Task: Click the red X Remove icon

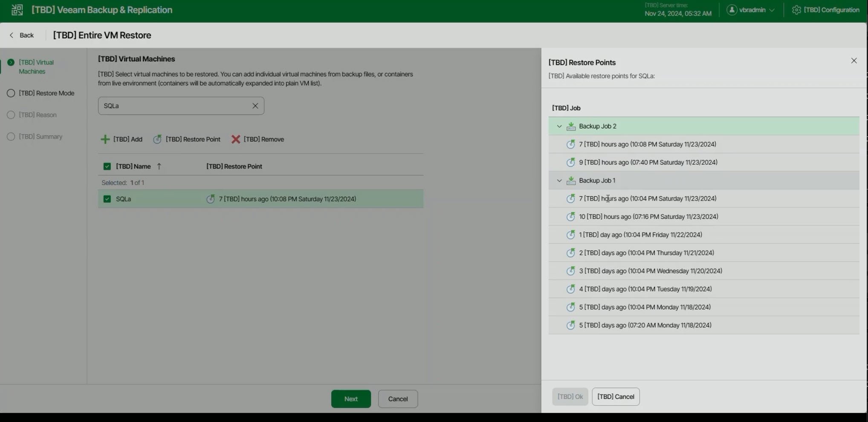Action: coord(236,139)
